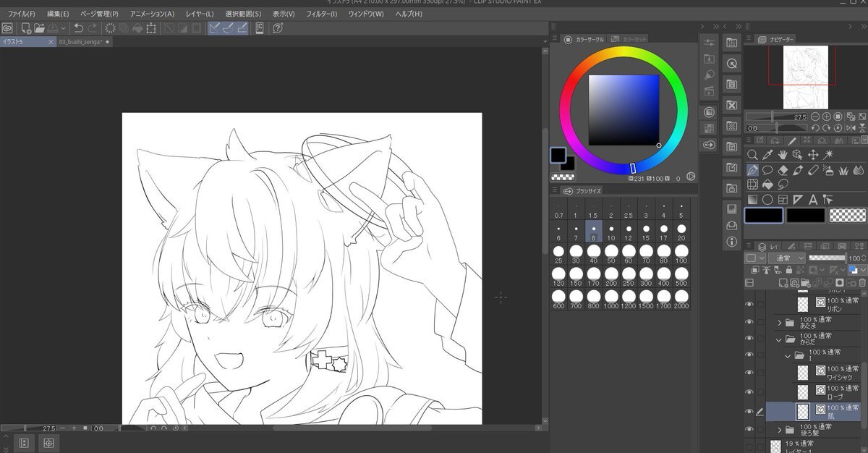Open CLIP STUDIO launcher icon

click(7, 28)
